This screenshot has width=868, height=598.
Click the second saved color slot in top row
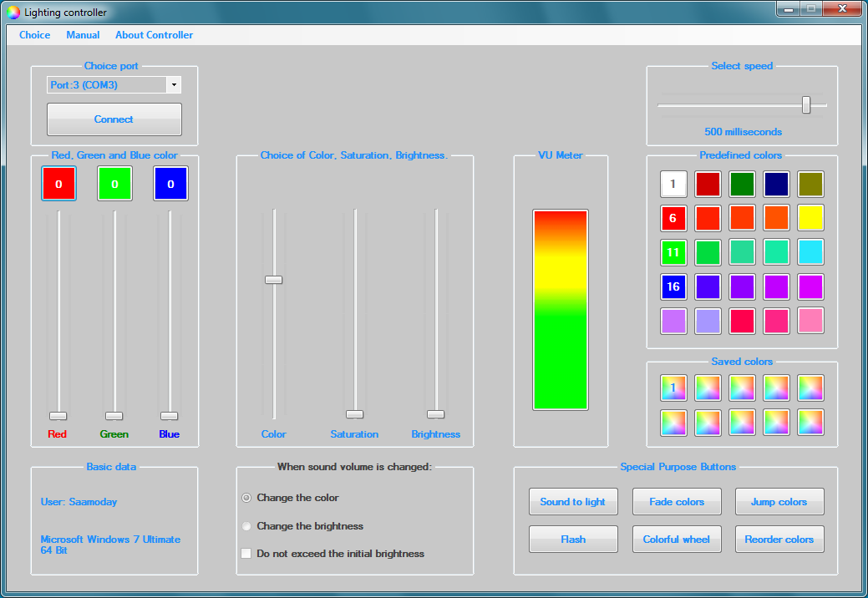coord(708,388)
